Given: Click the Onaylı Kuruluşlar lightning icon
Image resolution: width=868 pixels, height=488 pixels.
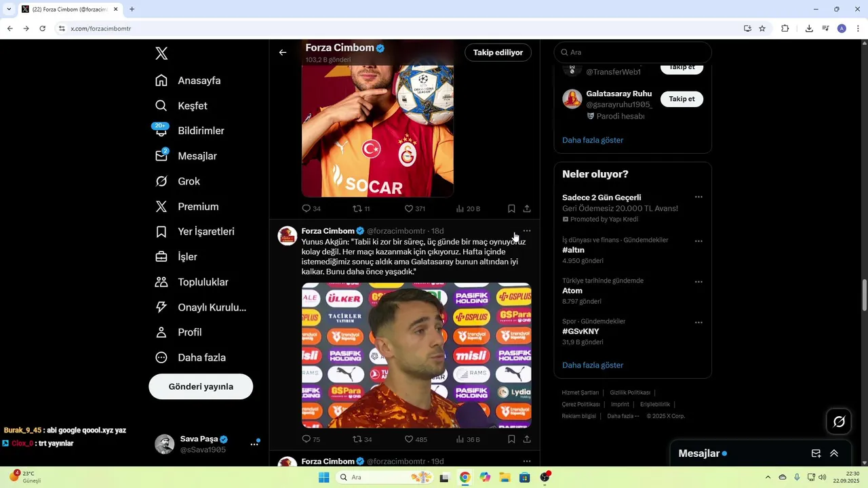Looking at the screenshot, I should click(161, 307).
